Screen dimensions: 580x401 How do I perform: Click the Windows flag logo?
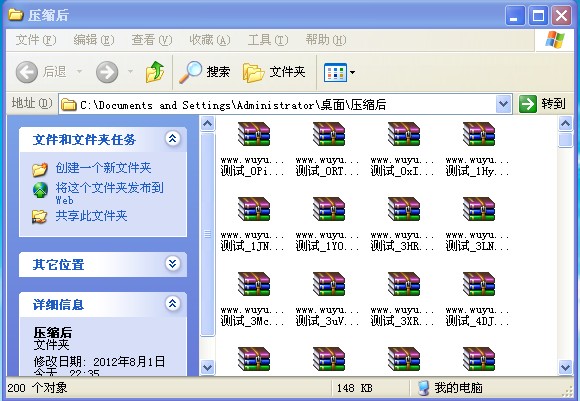[x=555, y=40]
